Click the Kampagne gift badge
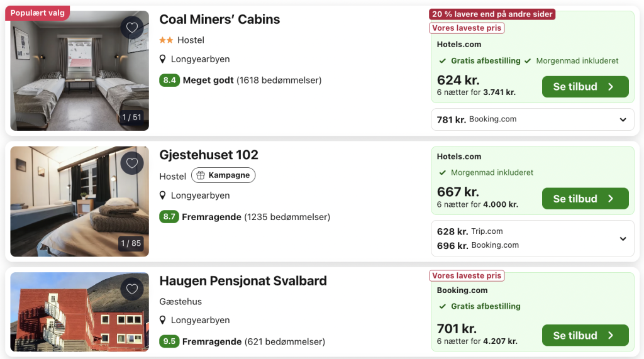 [223, 175]
